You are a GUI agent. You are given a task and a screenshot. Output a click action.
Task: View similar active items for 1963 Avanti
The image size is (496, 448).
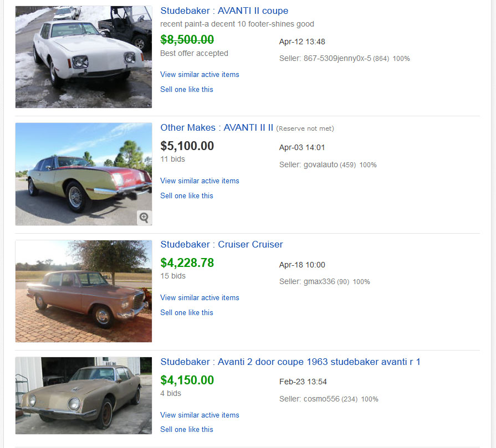200,415
